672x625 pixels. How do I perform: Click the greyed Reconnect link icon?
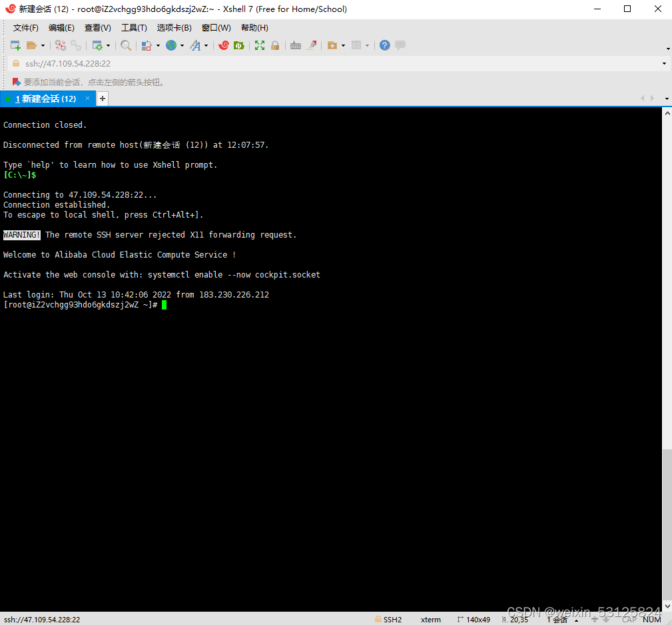(76, 45)
